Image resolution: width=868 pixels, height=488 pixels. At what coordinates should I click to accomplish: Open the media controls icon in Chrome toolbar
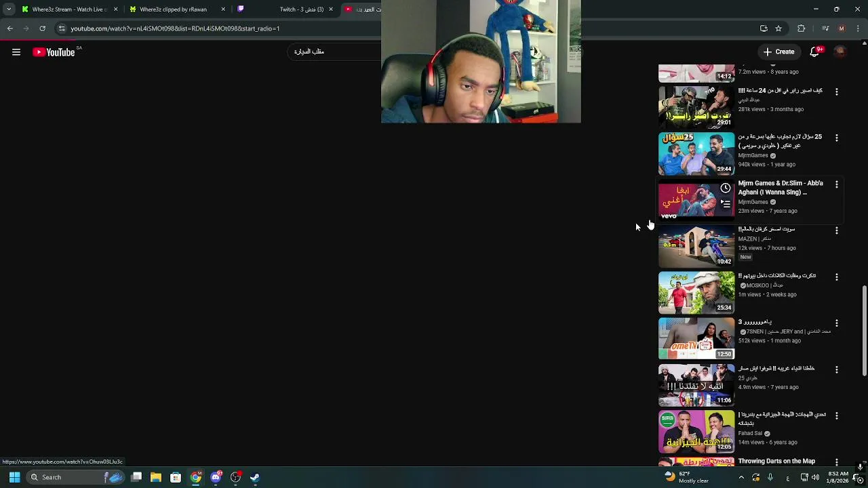coord(825,28)
